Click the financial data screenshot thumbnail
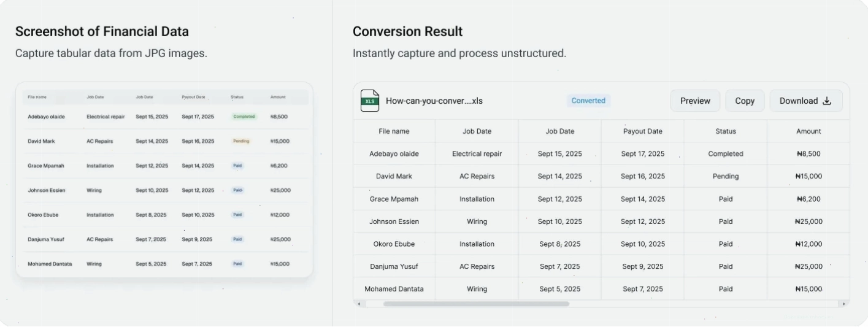The image size is (868, 327). pos(164,179)
